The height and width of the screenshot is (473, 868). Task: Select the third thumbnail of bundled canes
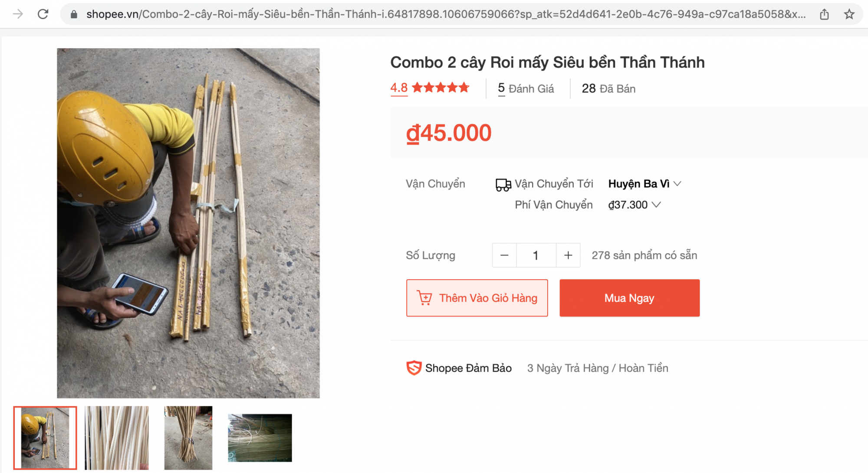[188, 438]
